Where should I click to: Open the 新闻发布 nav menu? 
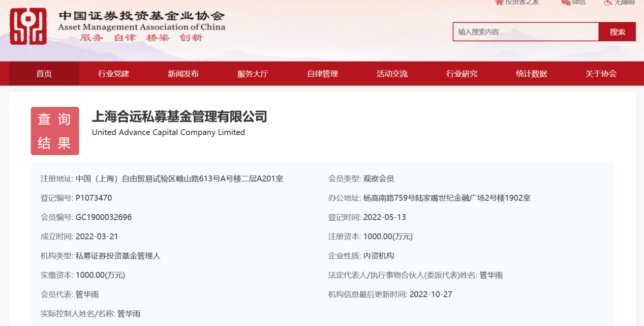183,74
